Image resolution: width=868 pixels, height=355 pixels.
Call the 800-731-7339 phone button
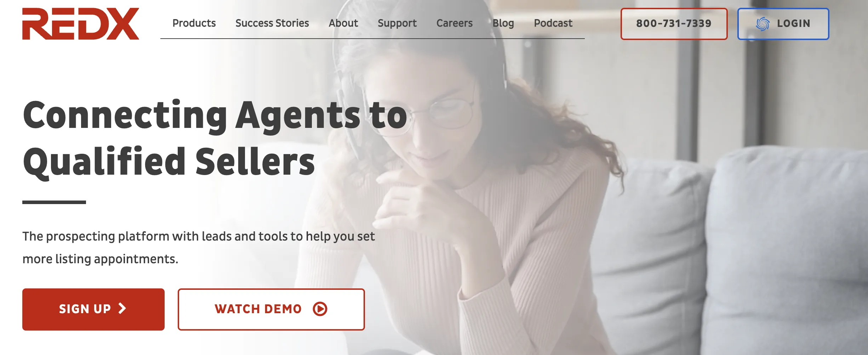[x=674, y=24]
